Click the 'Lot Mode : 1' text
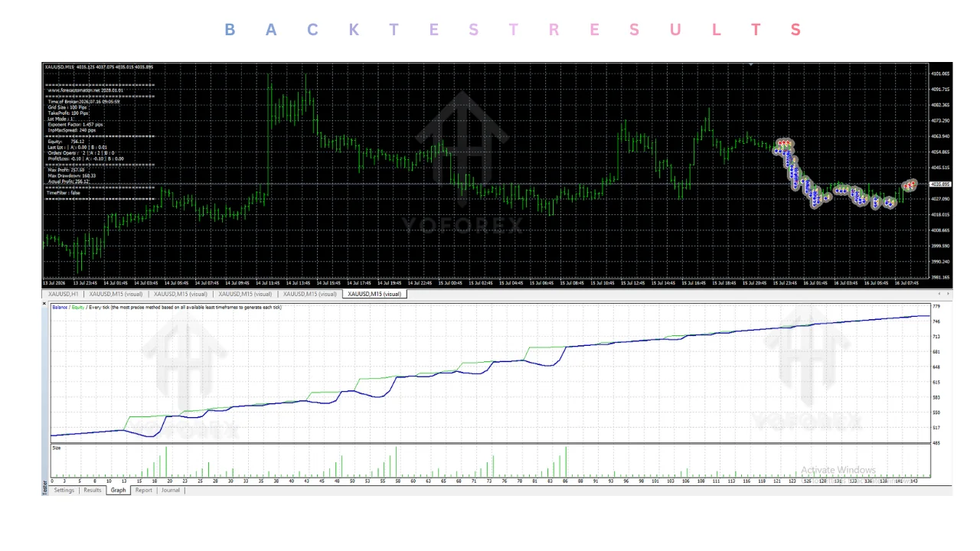The height and width of the screenshot is (551, 980). tap(61, 119)
